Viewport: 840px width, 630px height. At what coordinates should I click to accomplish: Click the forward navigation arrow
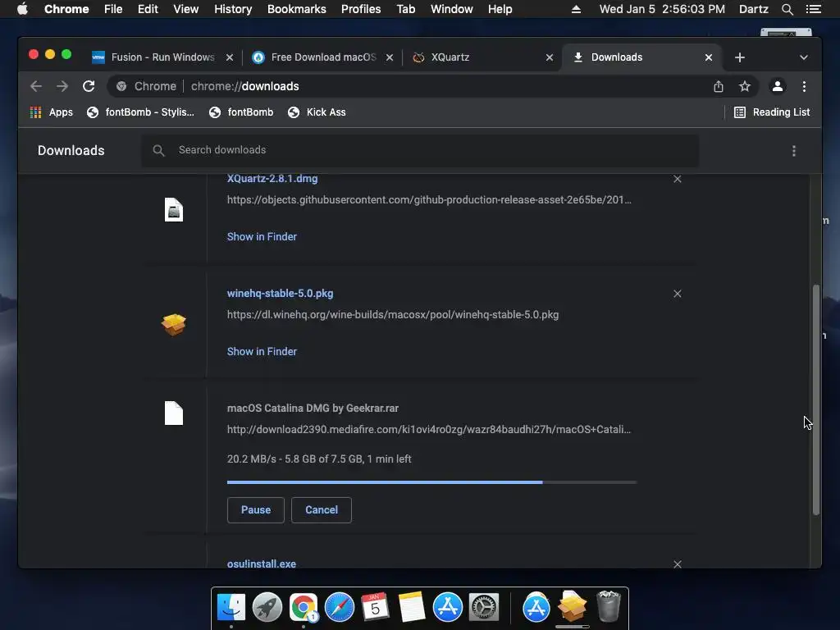[x=62, y=86]
